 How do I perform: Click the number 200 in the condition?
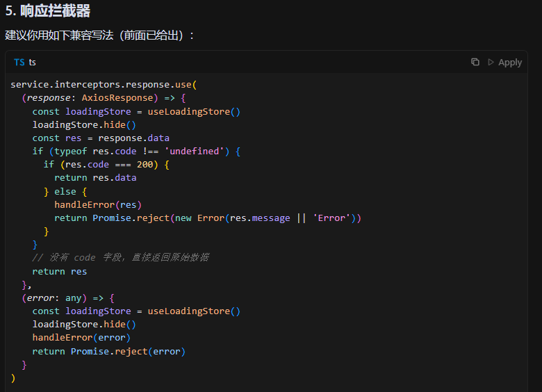pos(145,165)
